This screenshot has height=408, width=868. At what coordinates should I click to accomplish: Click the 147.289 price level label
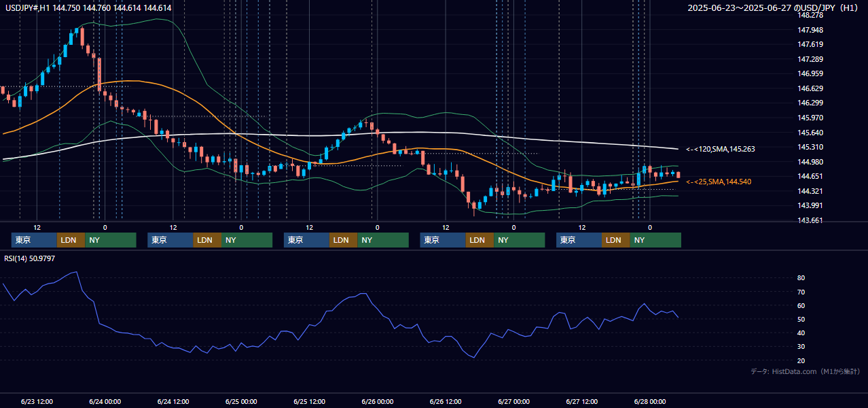click(x=809, y=59)
